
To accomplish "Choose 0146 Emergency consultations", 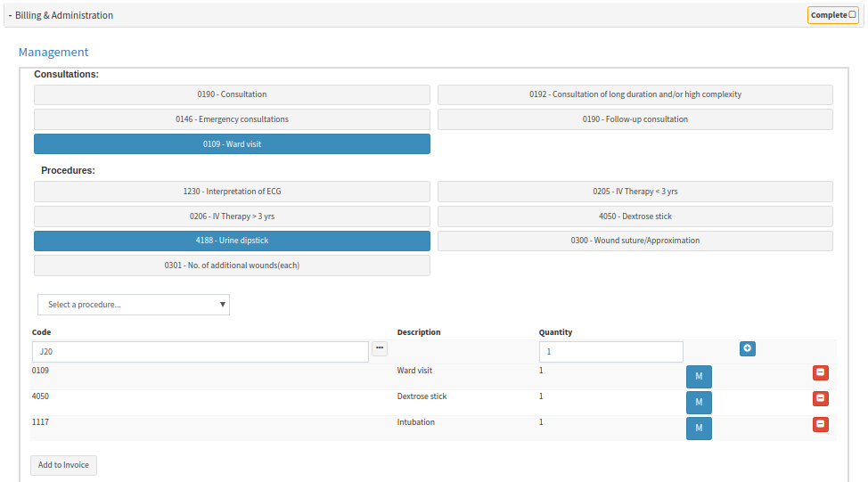I will (232, 119).
